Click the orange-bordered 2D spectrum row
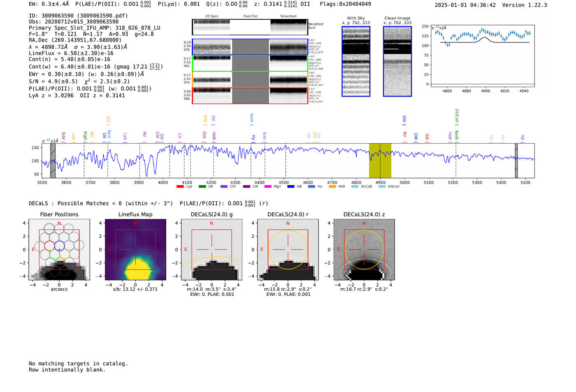The height and width of the screenshot is (392, 576). (x=250, y=79)
